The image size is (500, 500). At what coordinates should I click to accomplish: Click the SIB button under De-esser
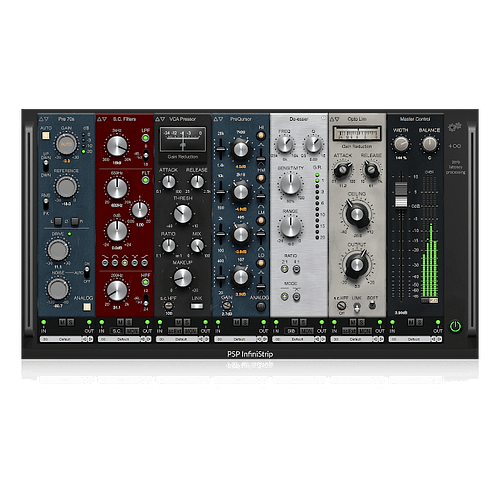(291, 331)
